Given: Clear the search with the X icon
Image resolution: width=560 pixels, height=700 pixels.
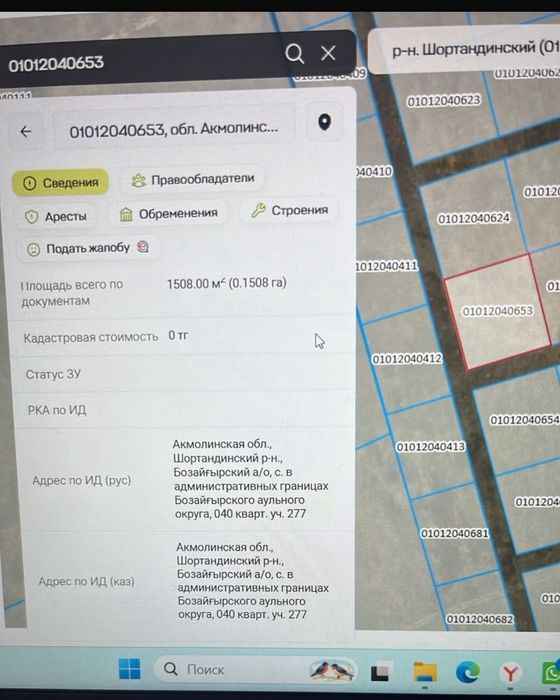Looking at the screenshot, I should (x=328, y=54).
